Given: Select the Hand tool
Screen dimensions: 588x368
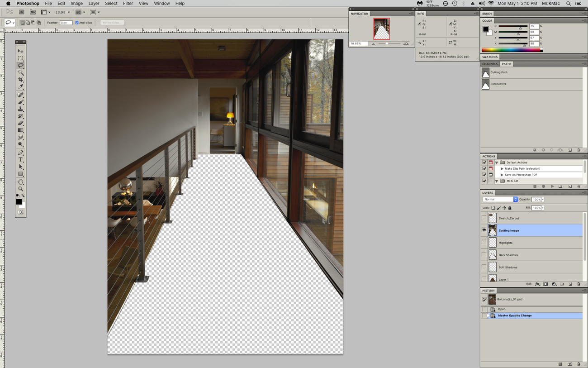Looking at the screenshot, I should coord(20,182).
